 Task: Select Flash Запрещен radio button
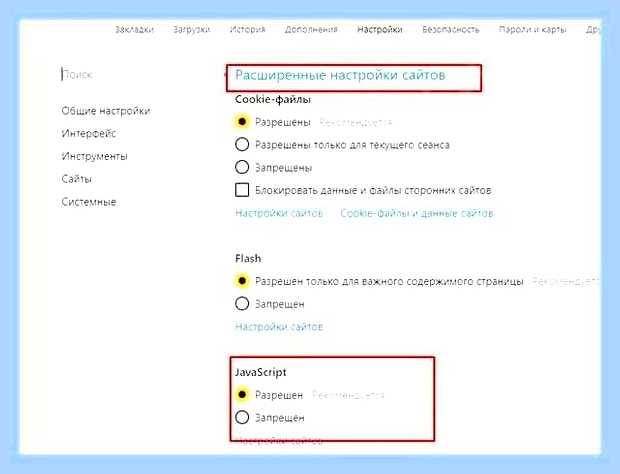tap(242, 304)
